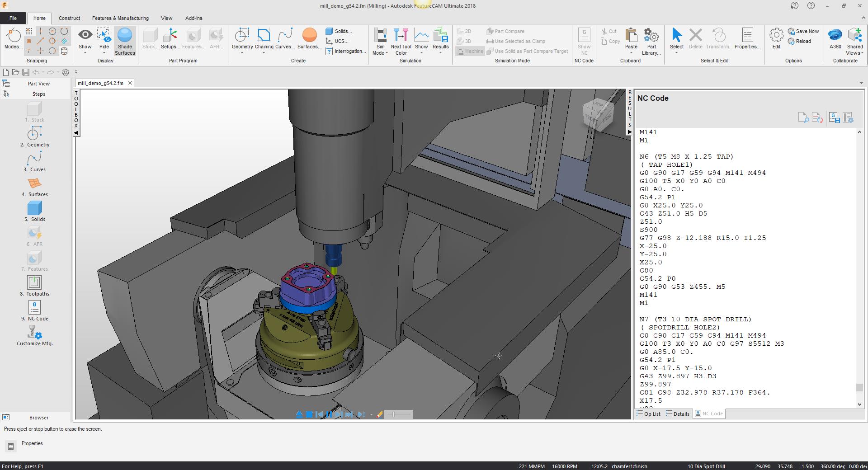Viewport: 868px width, 470px height.
Task: Click Save Now option
Action: (x=803, y=31)
